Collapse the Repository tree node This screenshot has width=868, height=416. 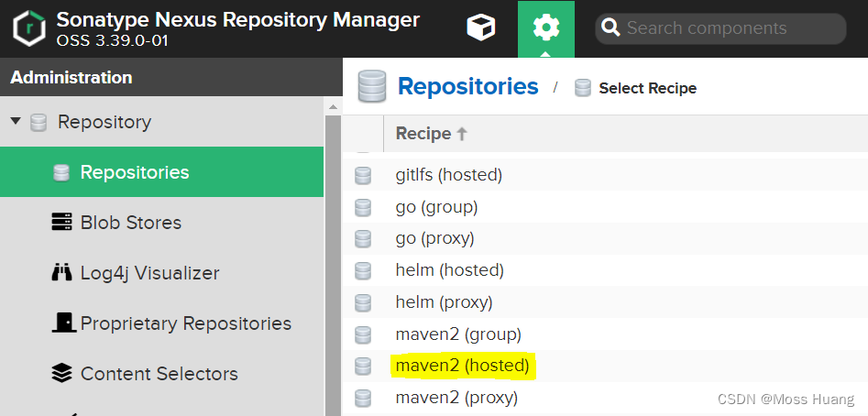click(x=16, y=121)
